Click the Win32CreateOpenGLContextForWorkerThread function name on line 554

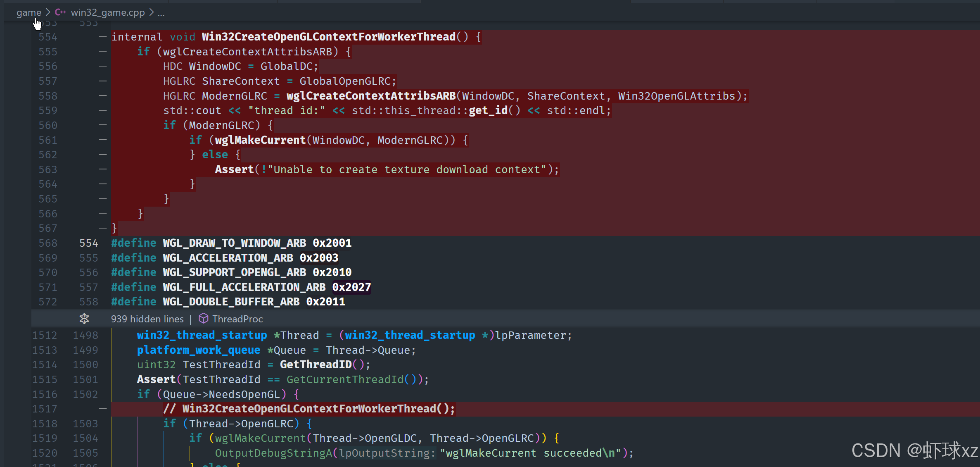click(x=328, y=37)
